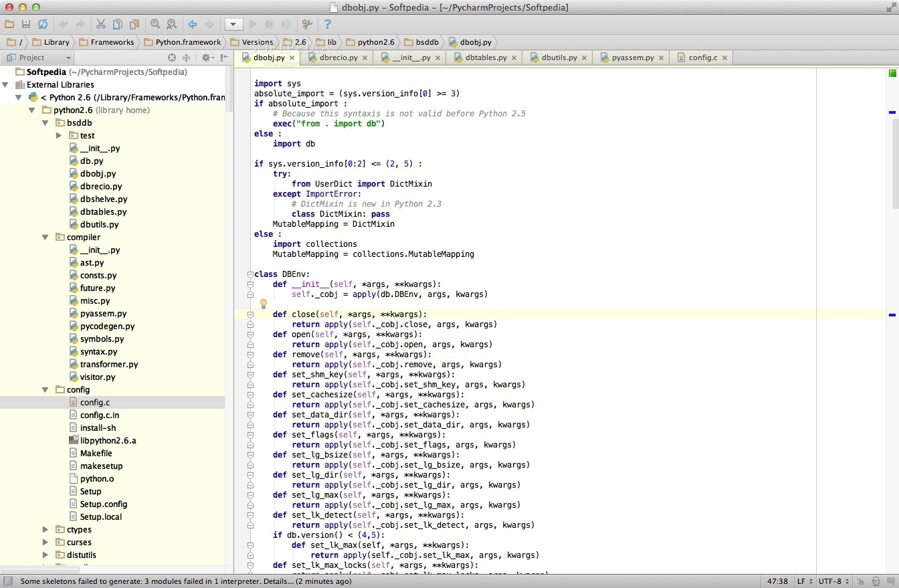Collapse the compiler folder
The image size is (899, 588).
pyautogui.click(x=44, y=237)
